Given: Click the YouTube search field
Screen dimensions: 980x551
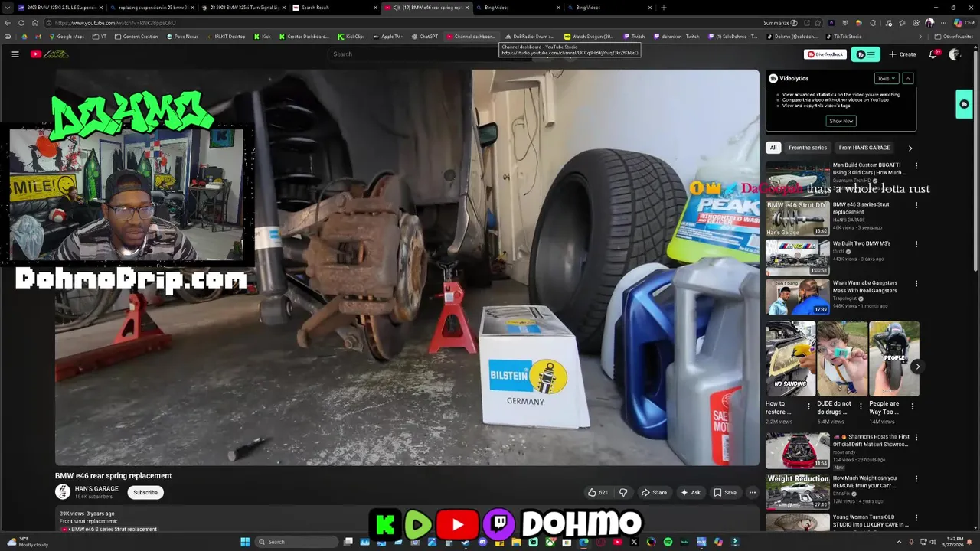Looking at the screenshot, I should (x=413, y=54).
